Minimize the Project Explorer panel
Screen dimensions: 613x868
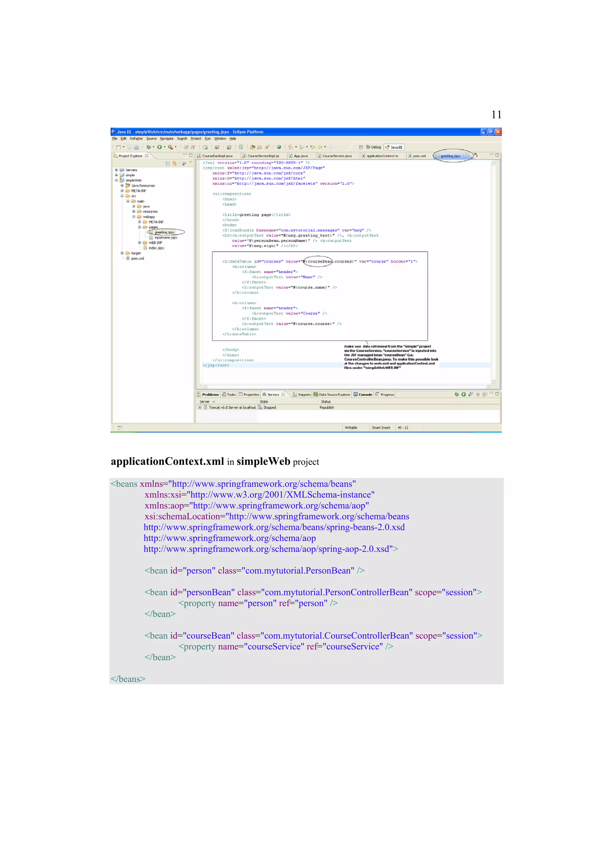(x=185, y=155)
